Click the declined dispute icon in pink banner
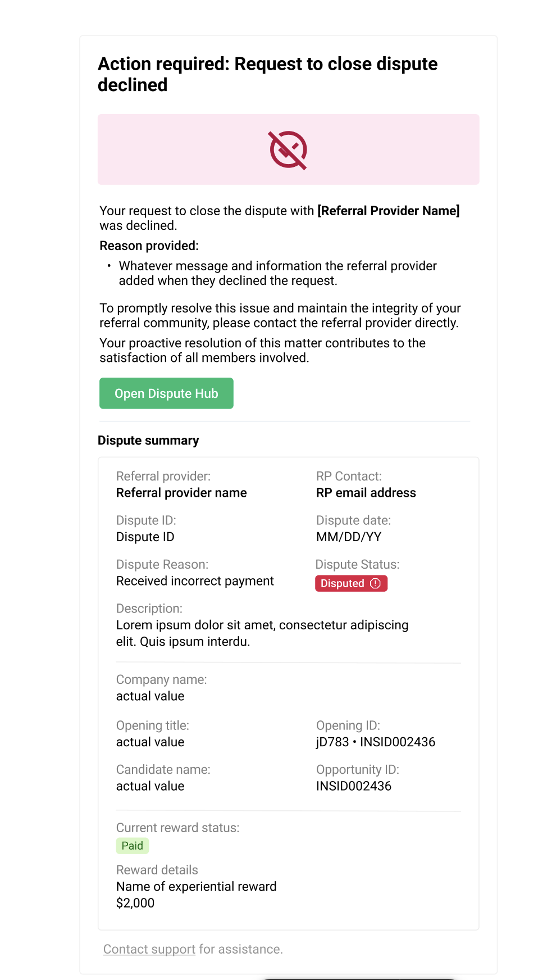This screenshot has width=538, height=980. coord(288,150)
